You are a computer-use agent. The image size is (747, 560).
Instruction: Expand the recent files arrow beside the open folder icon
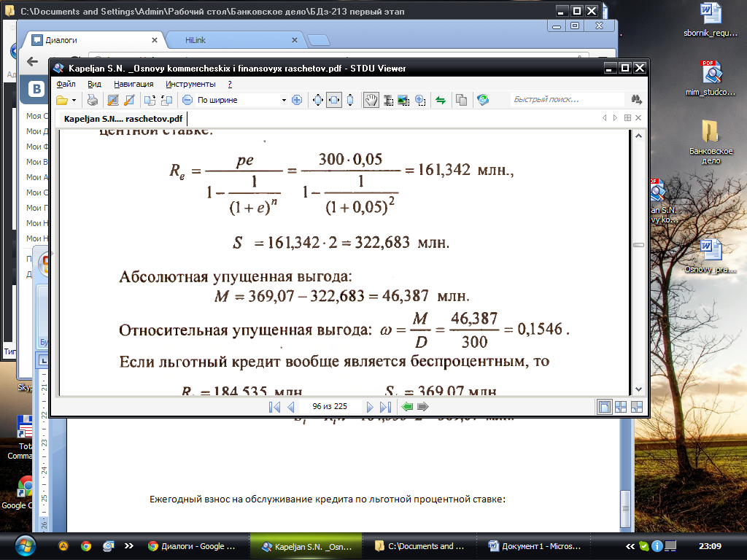pyautogui.click(x=74, y=100)
